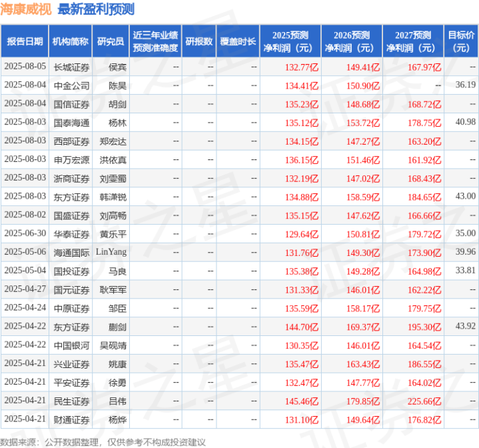Click analyst name 郑宏达

113,141
